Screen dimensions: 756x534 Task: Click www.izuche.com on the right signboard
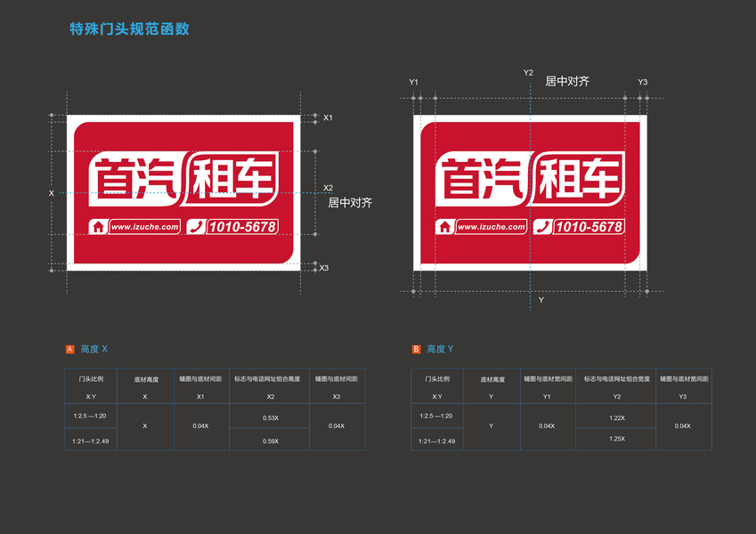pos(492,227)
